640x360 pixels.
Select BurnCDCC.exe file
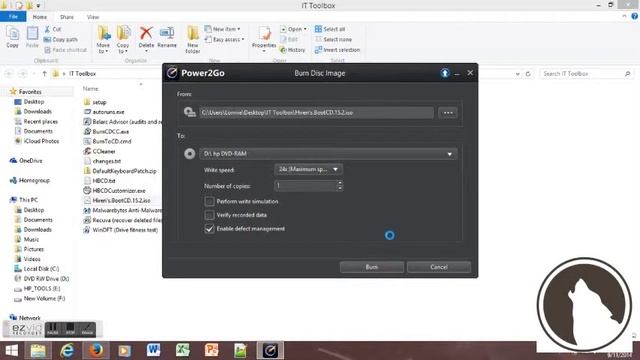pos(107,131)
